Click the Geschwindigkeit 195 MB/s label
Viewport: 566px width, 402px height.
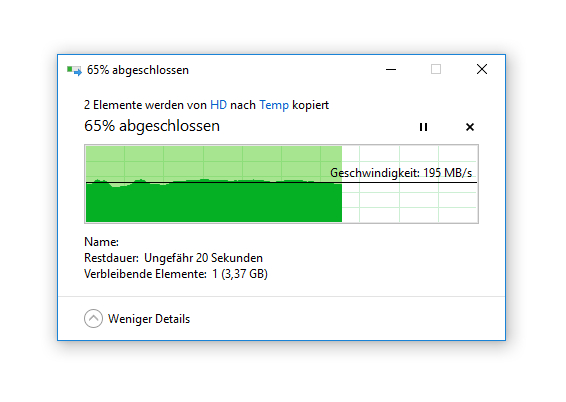[x=401, y=173]
